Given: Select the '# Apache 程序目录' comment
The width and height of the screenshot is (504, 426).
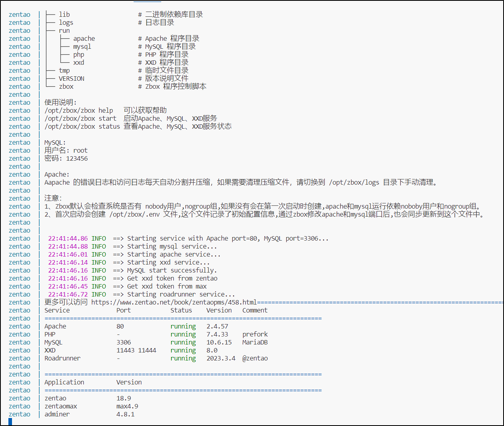Looking at the screenshot, I should (168, 38).
